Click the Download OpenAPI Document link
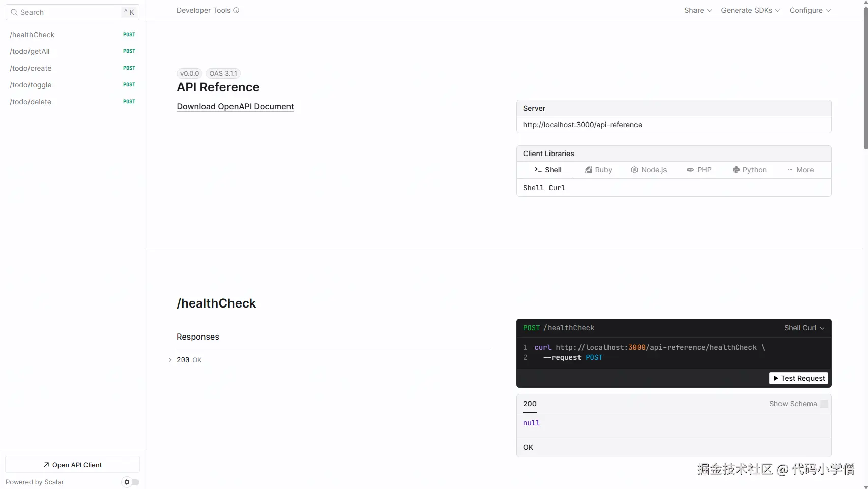 pyautogui.click(x=235, y=106)
